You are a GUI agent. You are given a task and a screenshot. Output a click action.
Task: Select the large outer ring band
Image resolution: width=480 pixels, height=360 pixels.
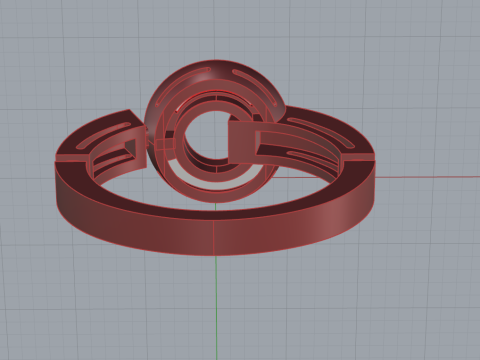(x=213, y=233)
